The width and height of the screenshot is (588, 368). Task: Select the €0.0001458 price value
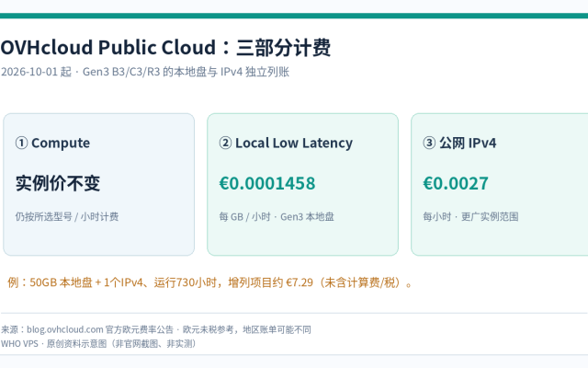[x=267, y=183]
